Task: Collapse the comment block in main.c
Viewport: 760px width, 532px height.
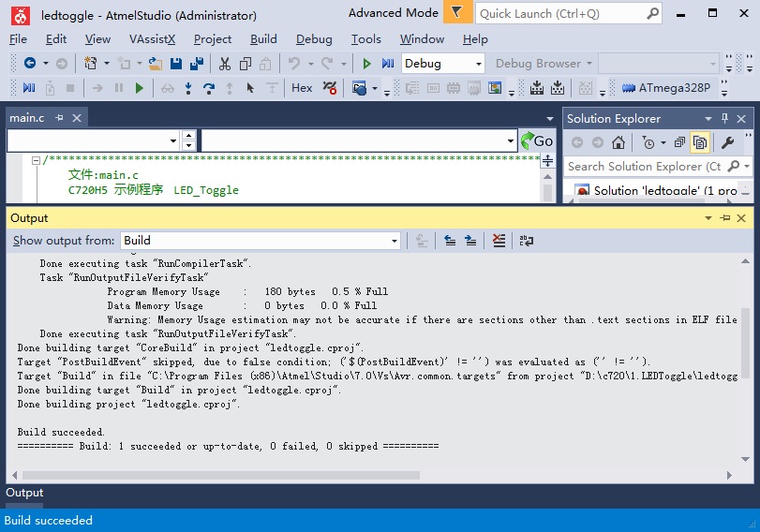Action: point(36,160)
